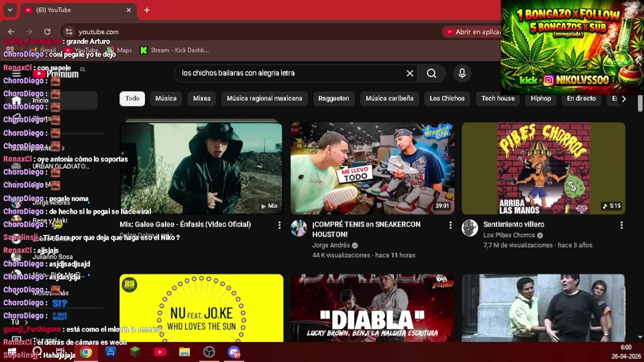Select the Música filter chip
The height and width of the screenshot is (362, 644).
click(x=166, y=99)
